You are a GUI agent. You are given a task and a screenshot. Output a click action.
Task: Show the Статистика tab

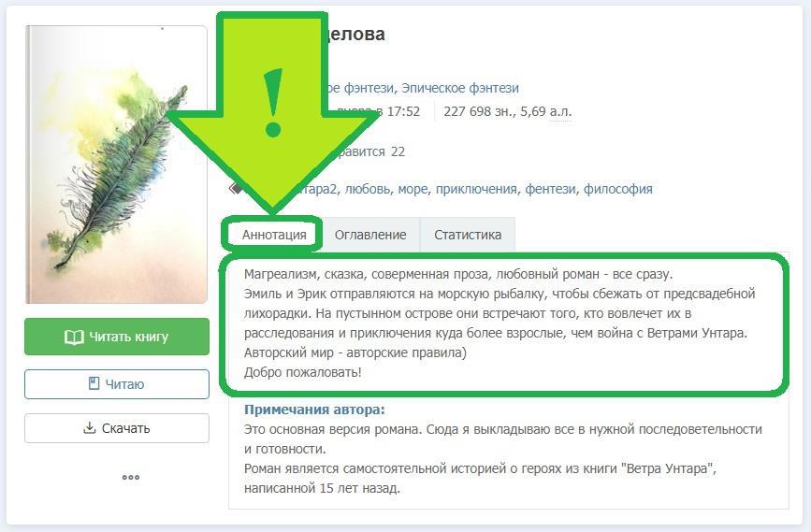(x=468, y=235)
